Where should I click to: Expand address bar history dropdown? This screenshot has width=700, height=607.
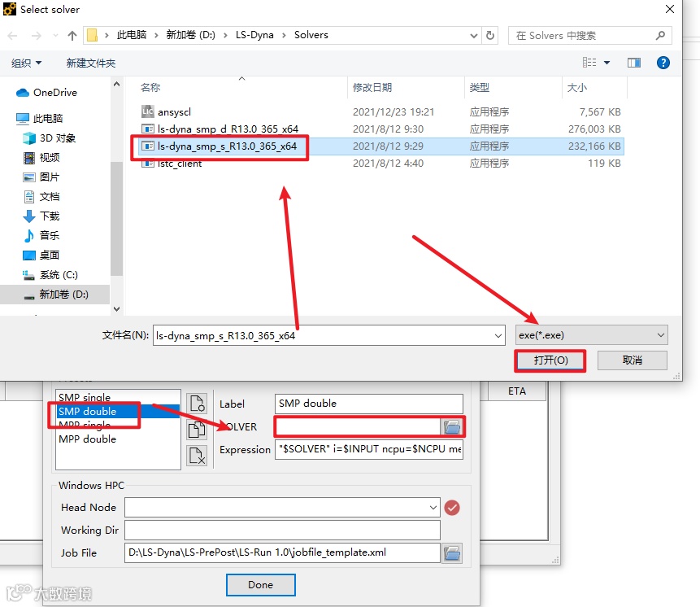(474, 35)
